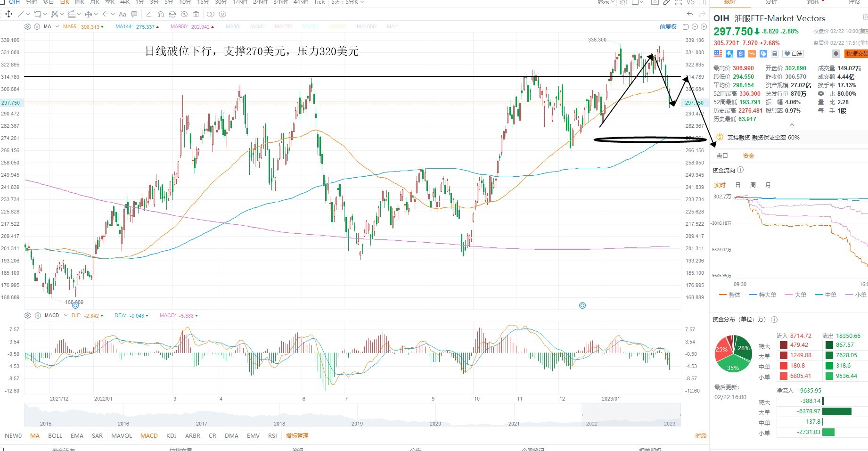Add to watchlist with 自选 button
868x451 pixels.
coord(793,54)
